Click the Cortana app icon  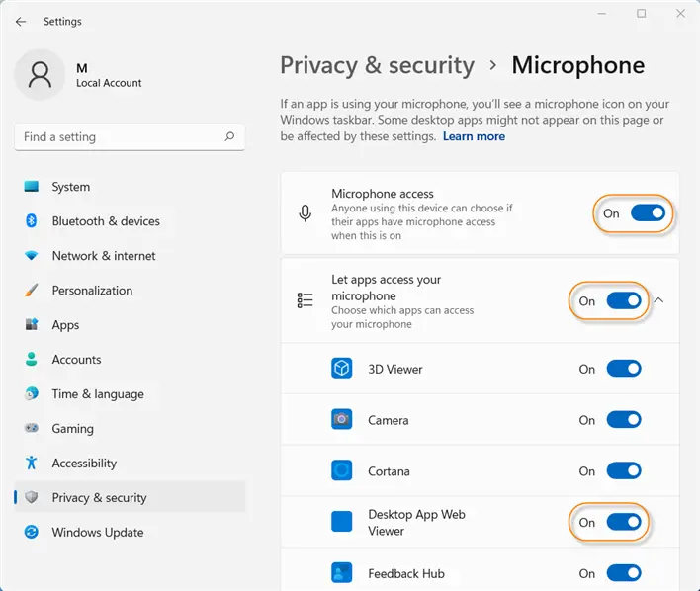341,470
